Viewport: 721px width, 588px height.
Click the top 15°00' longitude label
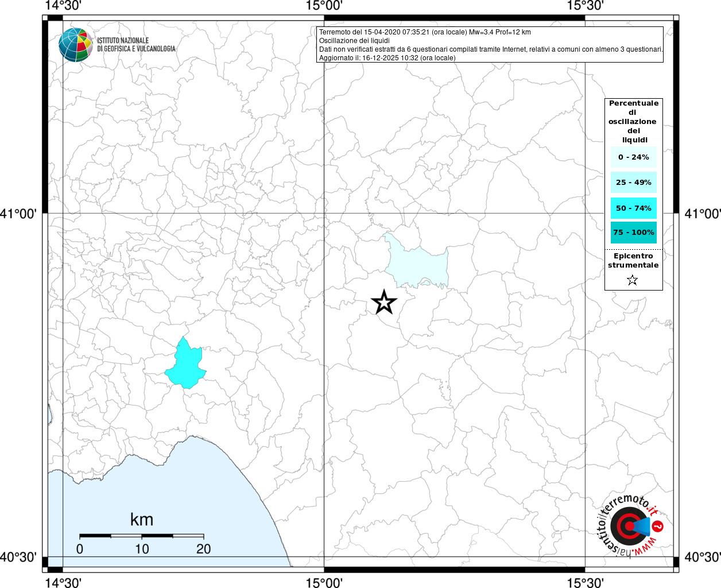(x=324, y=6)
